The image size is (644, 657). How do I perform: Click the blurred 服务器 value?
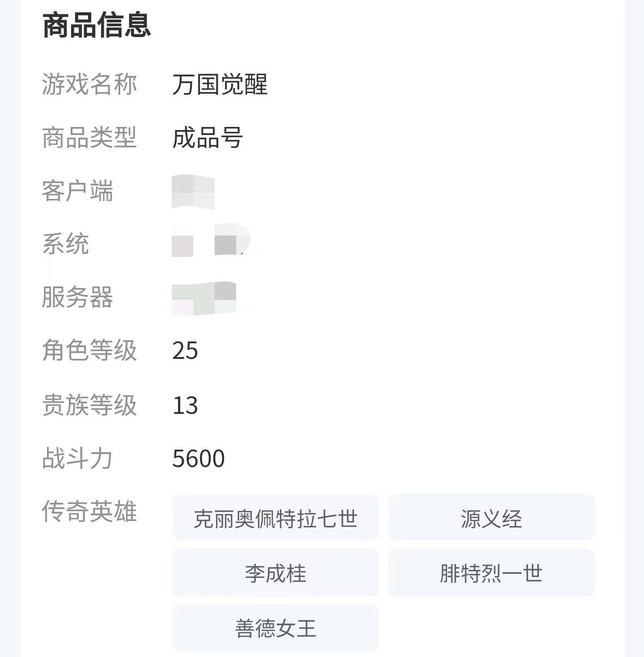[204, 298]
